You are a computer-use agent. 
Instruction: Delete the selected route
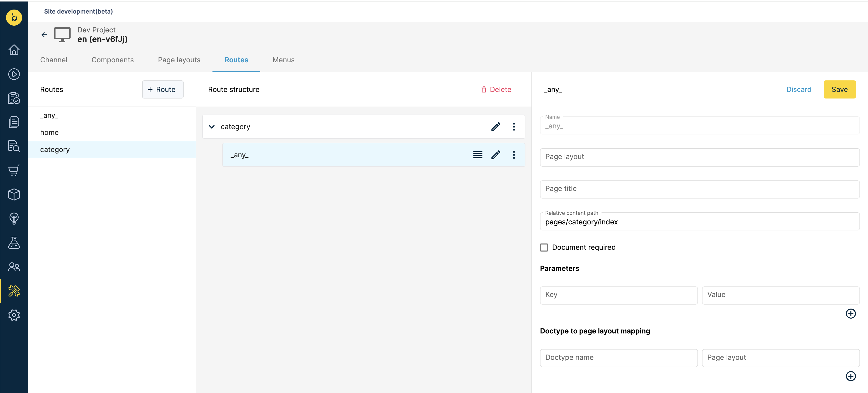click(496, 89)
